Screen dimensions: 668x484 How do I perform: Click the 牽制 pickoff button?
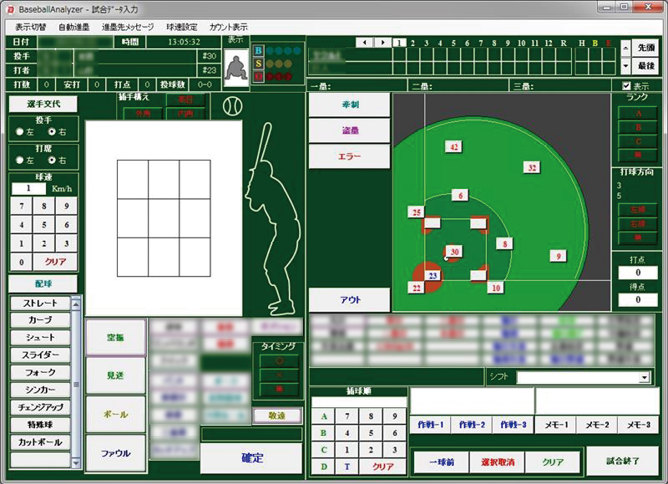[349, 105]
